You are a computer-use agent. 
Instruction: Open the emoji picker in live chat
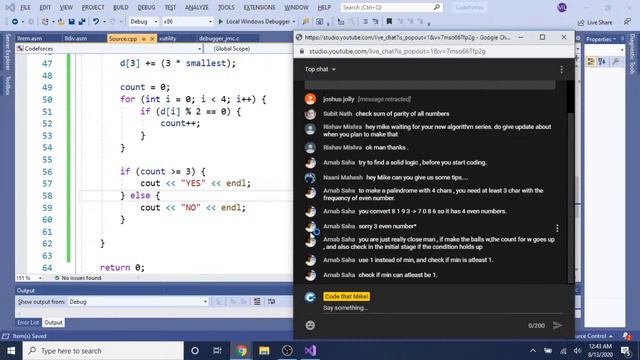(310, 325)
